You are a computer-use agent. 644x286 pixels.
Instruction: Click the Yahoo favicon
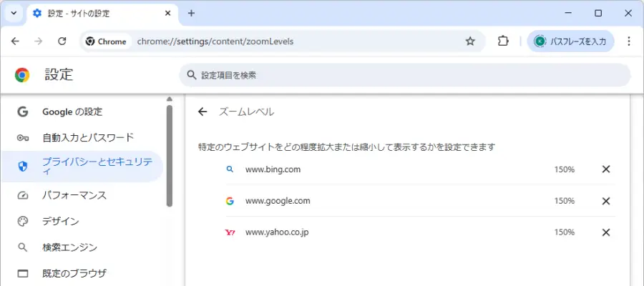pyautogui.click(x=230, y=232)
